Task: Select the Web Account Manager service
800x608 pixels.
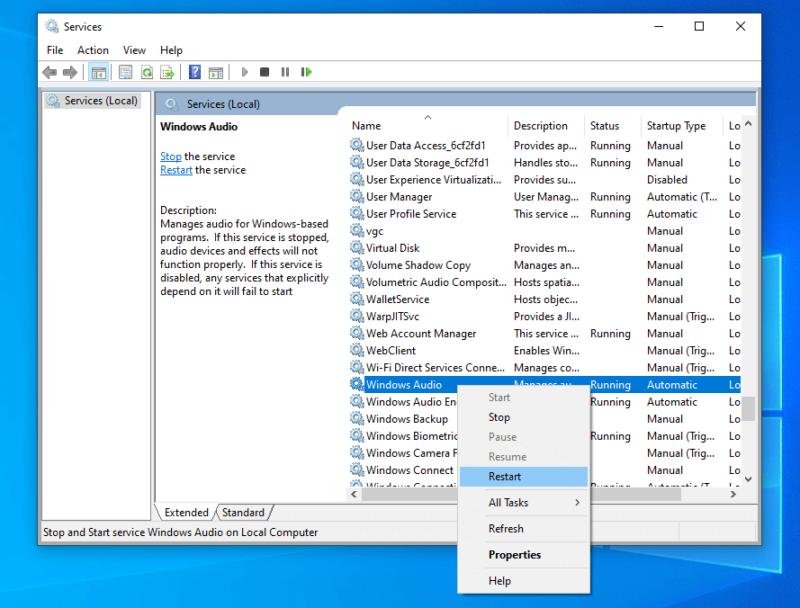Action: [x=544, y=334]
